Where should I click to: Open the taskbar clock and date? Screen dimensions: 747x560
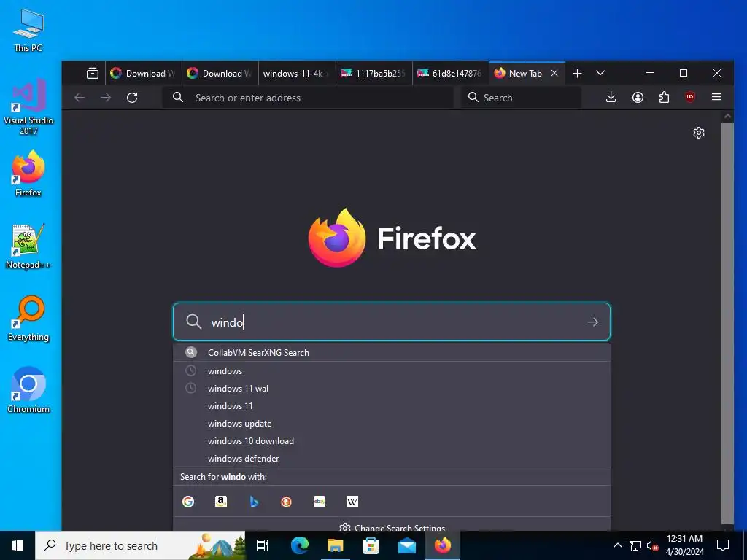(x=684, y=545)
